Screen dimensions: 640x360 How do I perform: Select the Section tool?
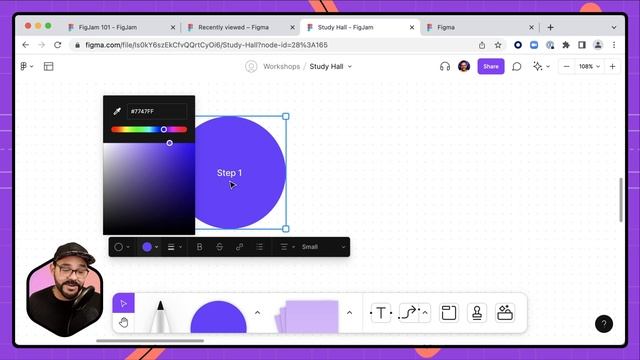[x=449, y=313]
